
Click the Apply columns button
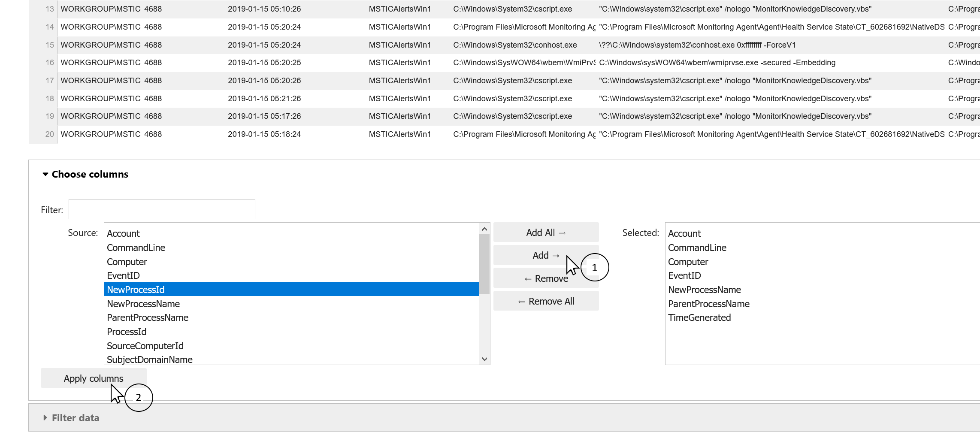tap(94, 378)
